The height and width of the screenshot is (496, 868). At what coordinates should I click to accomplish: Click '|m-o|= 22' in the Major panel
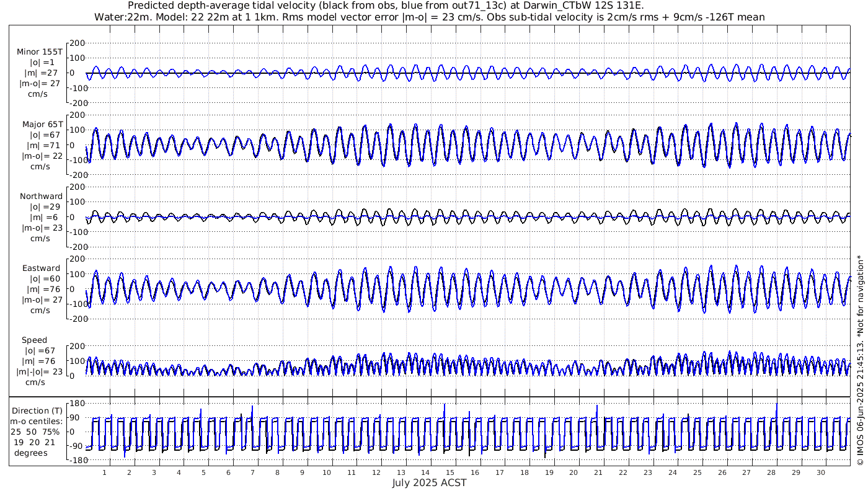[41, 156]
